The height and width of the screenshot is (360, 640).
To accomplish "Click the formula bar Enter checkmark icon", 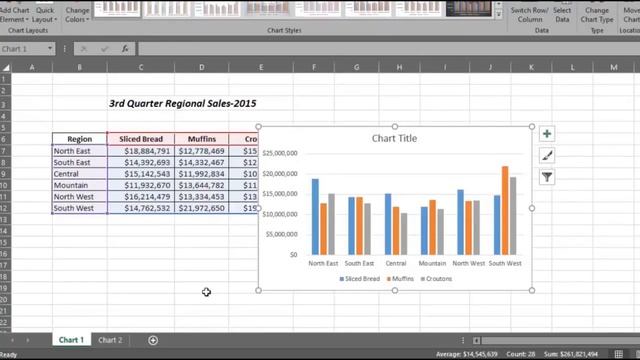I will (x=104, y=49).
